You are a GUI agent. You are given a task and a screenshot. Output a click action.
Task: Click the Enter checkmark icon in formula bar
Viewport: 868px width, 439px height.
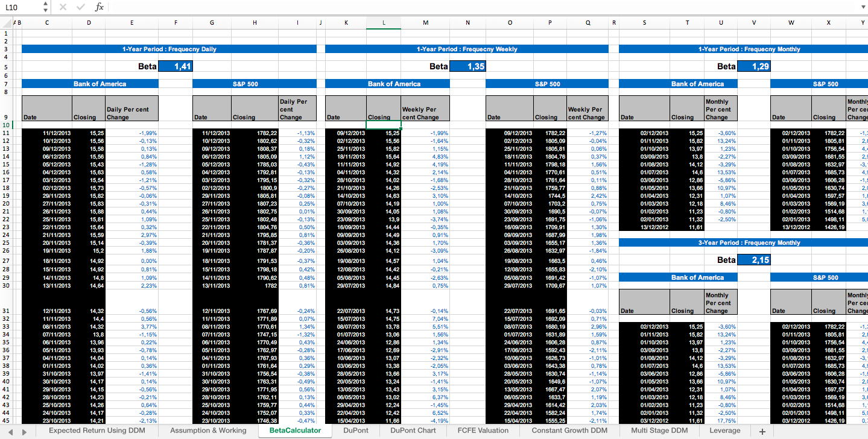(81, 7)
